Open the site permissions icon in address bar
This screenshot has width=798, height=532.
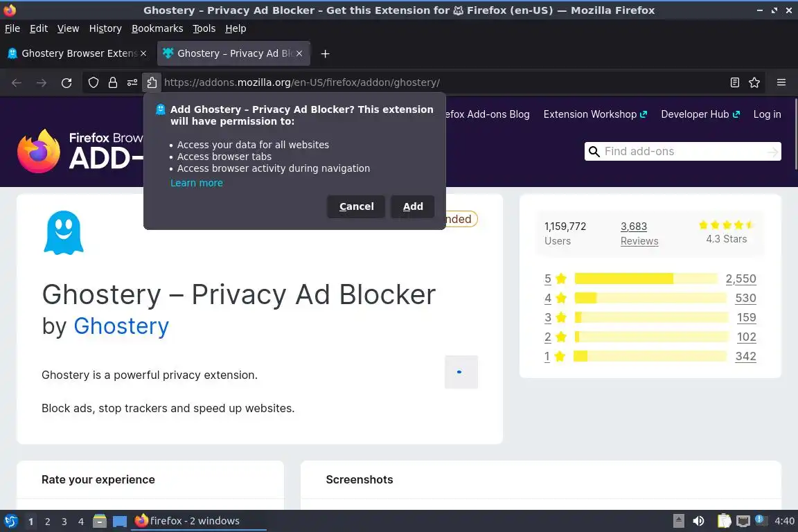pyautogui.click(x=132, y=82)
